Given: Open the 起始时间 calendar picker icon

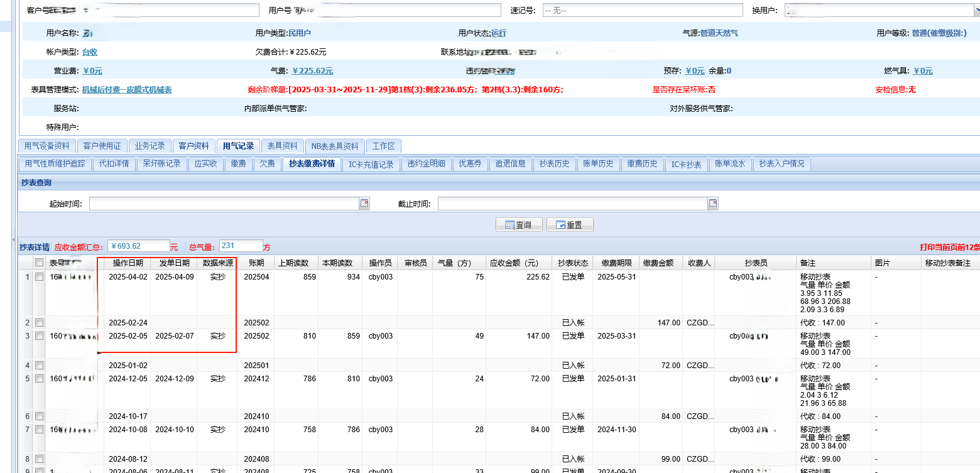Looking at the screenshot, I should 364,204.
